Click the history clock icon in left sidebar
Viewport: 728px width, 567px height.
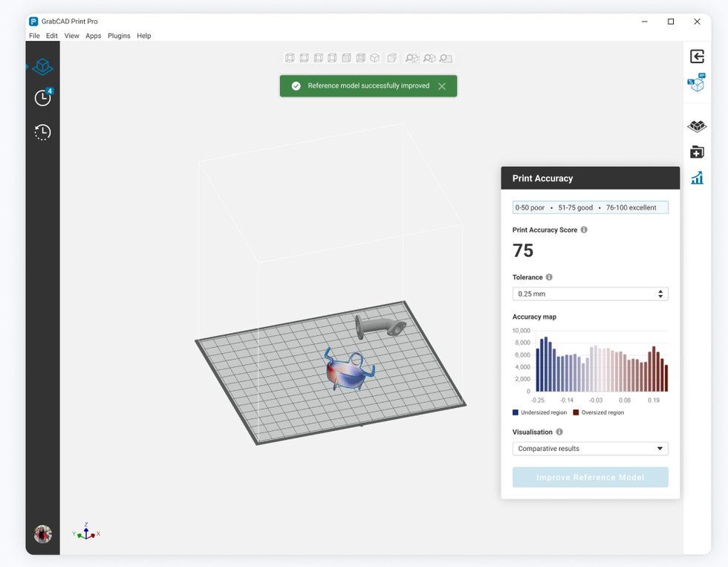point(42,132)
